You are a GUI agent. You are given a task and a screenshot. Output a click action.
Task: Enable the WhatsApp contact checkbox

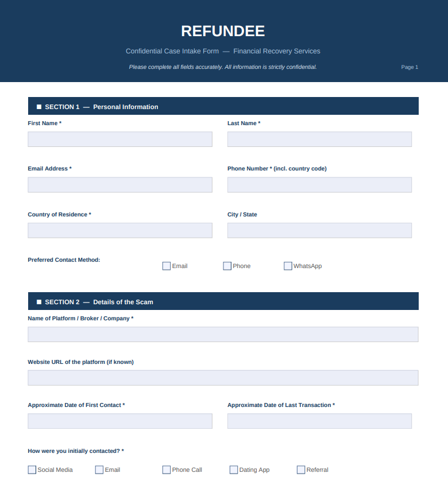tap(288, 266)
